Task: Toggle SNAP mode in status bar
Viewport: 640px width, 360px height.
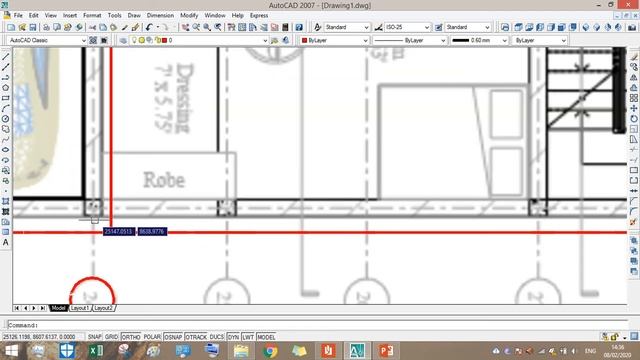Action: pyautogui.click(x=94, y=337)
